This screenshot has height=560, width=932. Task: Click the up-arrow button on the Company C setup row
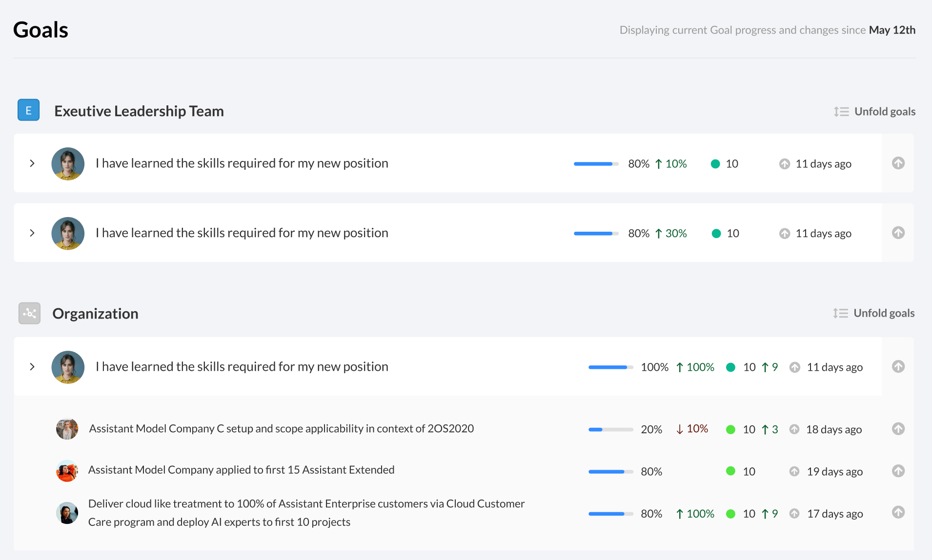(898, 429)
